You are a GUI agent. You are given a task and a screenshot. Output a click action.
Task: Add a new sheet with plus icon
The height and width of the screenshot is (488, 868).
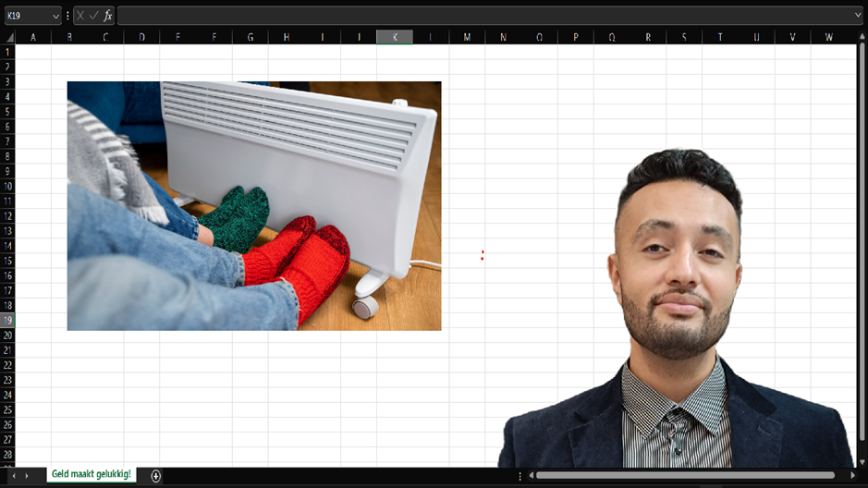[155, 475]
